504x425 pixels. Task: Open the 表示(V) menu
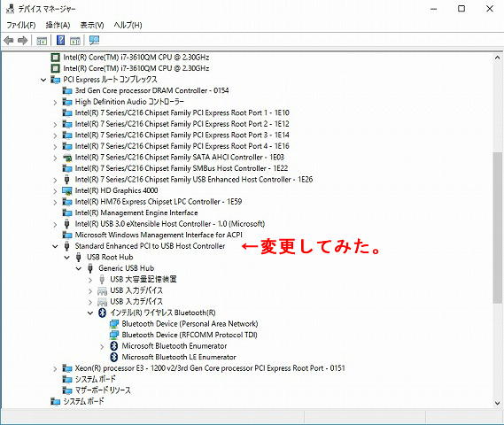pos(92,25)
